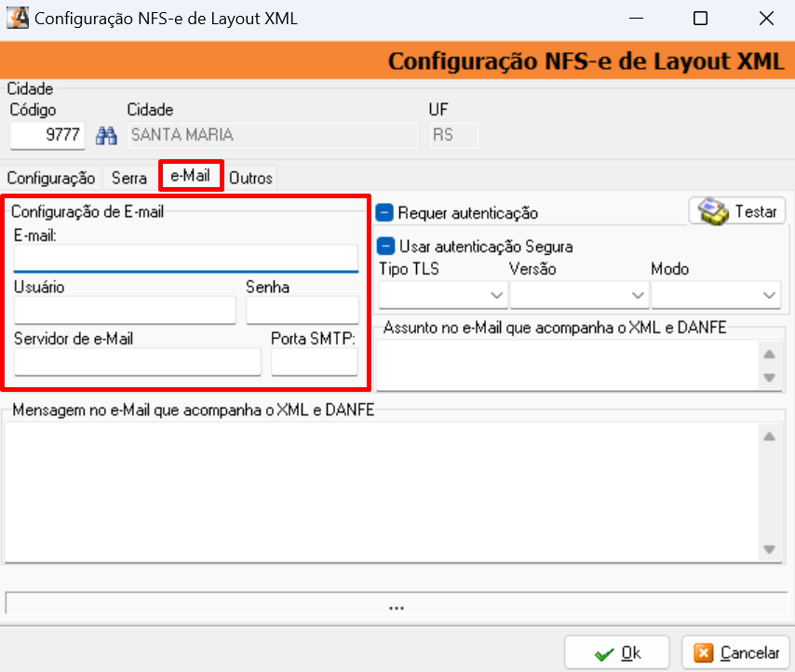Switch to the Configuração tab

pyautogui.click(x=51, y=178)
